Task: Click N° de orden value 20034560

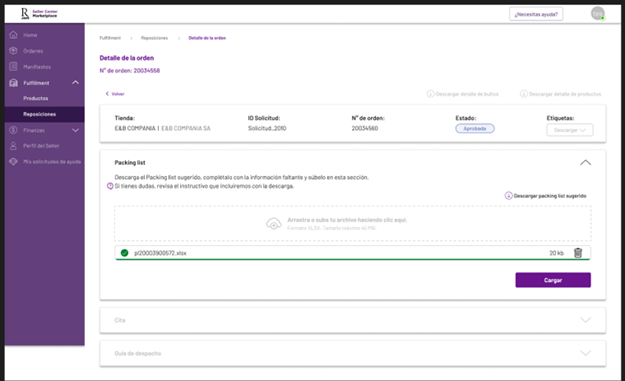Action: (365, 128)
